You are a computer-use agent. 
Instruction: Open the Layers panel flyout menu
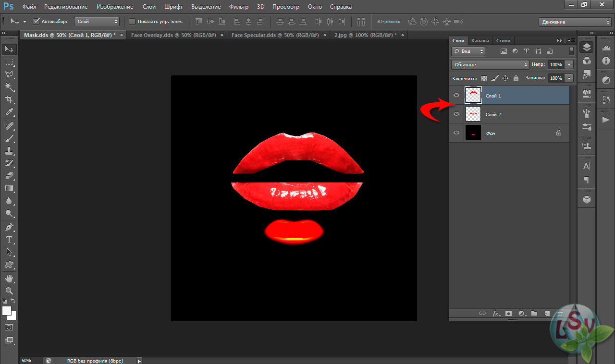tap(571, 41)
